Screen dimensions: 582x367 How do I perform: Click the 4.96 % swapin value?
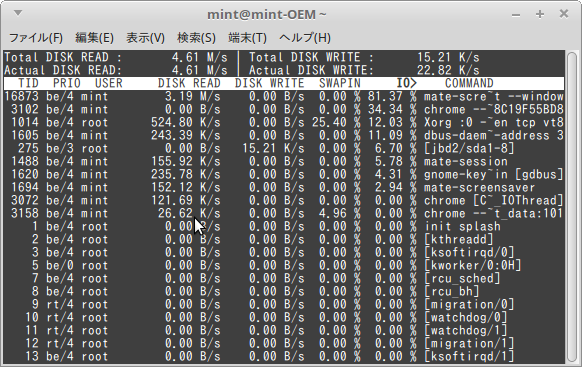coord(340,213)
